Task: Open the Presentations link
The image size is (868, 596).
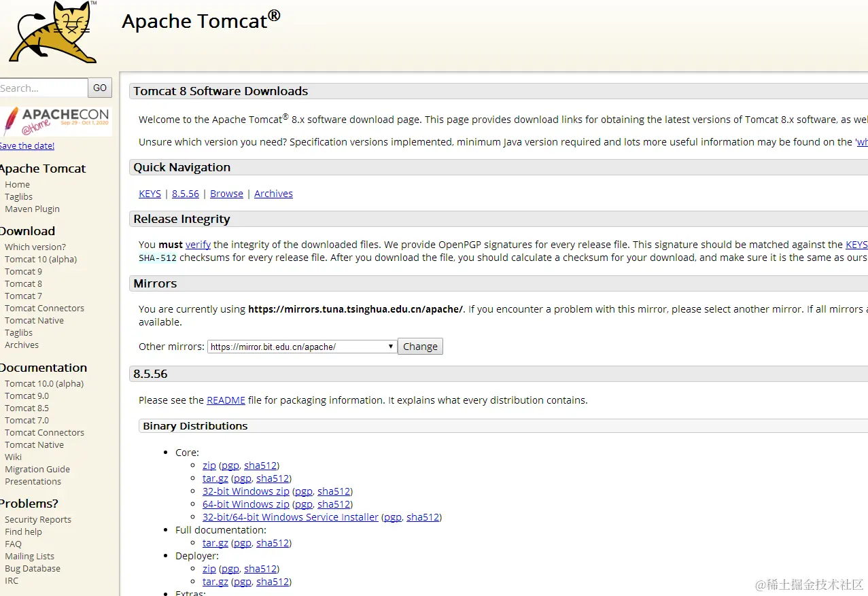Action: pyautogui.click(x=33, y=481)
